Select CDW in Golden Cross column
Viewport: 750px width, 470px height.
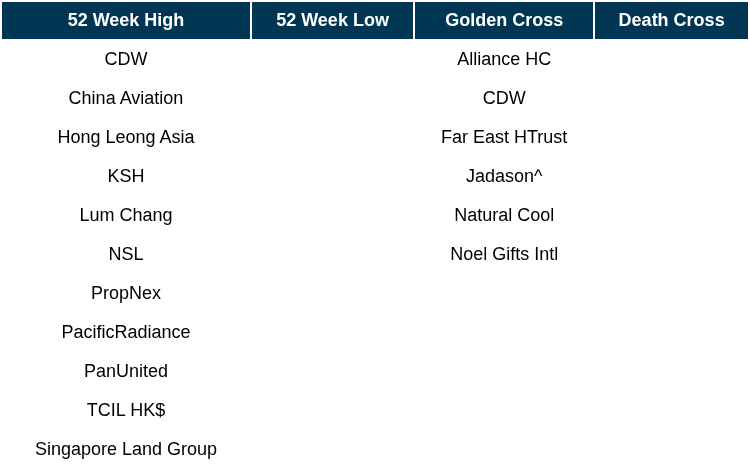coord(504,98)
